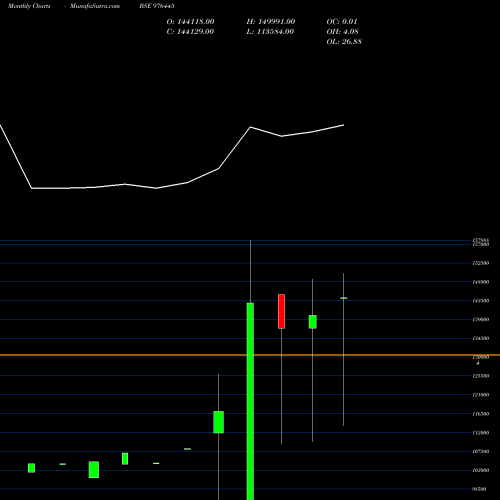The width and height of the screenshot is (500, 500).
Task: Click the 143500 price axis label
Action: [481, 301]
